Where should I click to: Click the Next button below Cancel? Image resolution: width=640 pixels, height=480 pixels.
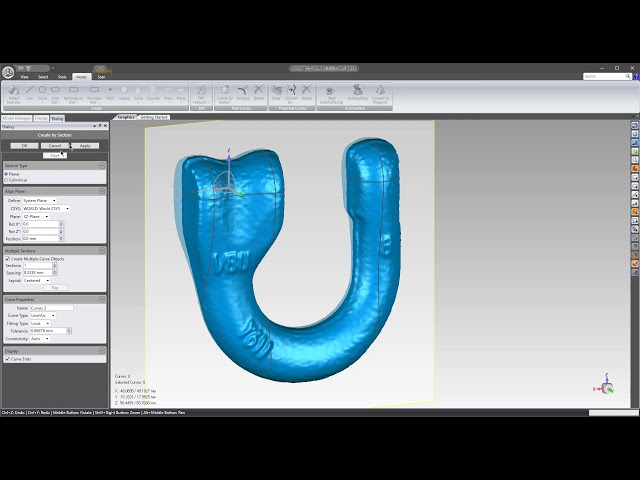(x=55, y=156)
